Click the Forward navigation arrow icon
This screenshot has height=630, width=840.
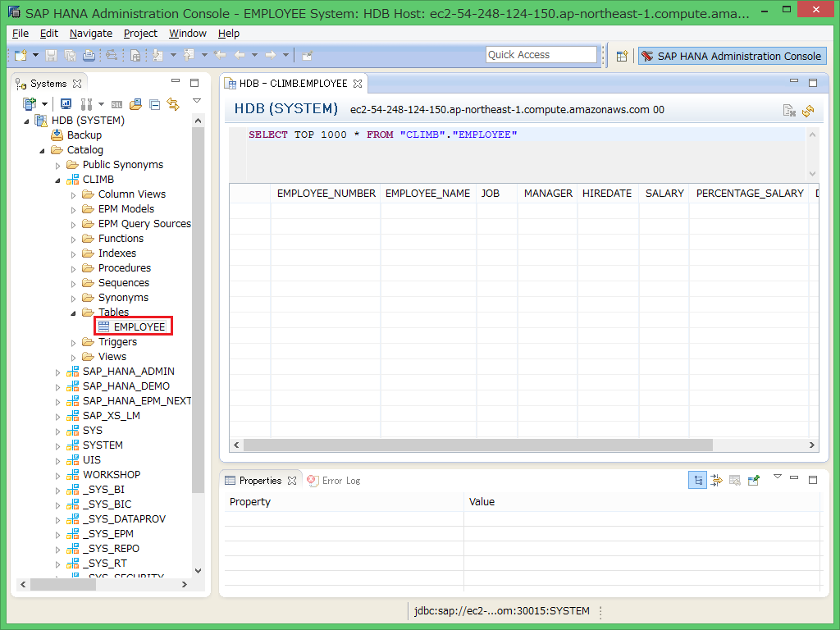(271, 55)
